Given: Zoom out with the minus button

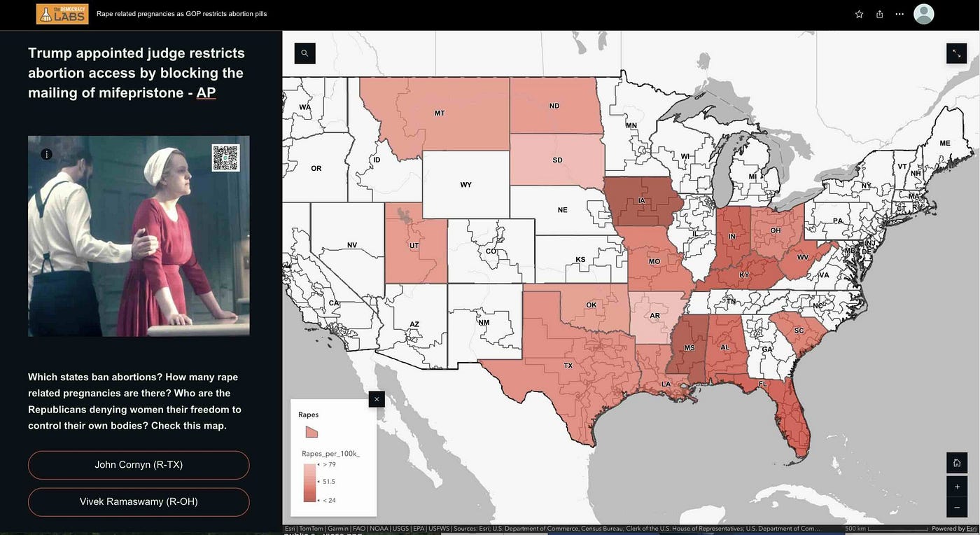Looking at the screenshot, I should coord(956,507).
